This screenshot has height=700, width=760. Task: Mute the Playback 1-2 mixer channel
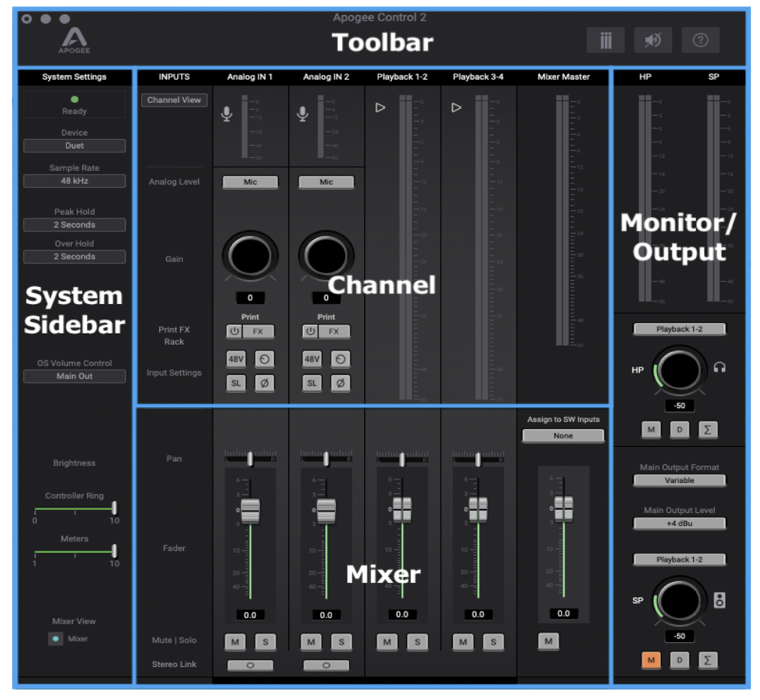click(387, 642)
